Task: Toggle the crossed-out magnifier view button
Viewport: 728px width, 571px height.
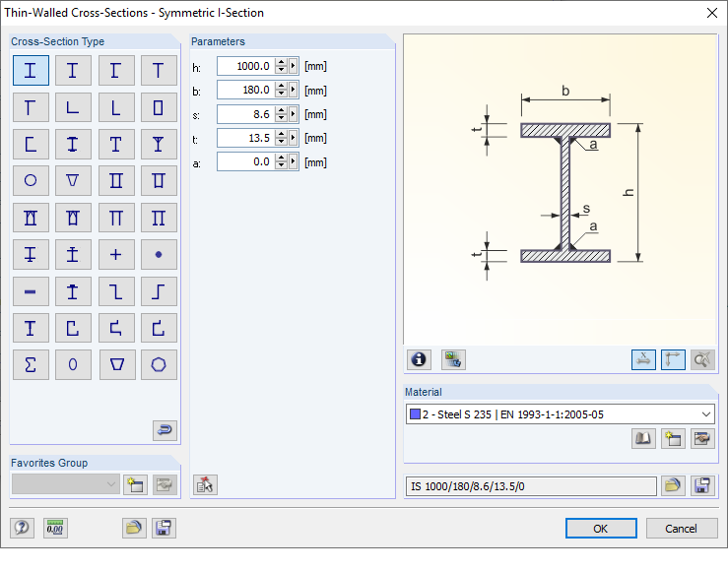Action: pos(702,359)
